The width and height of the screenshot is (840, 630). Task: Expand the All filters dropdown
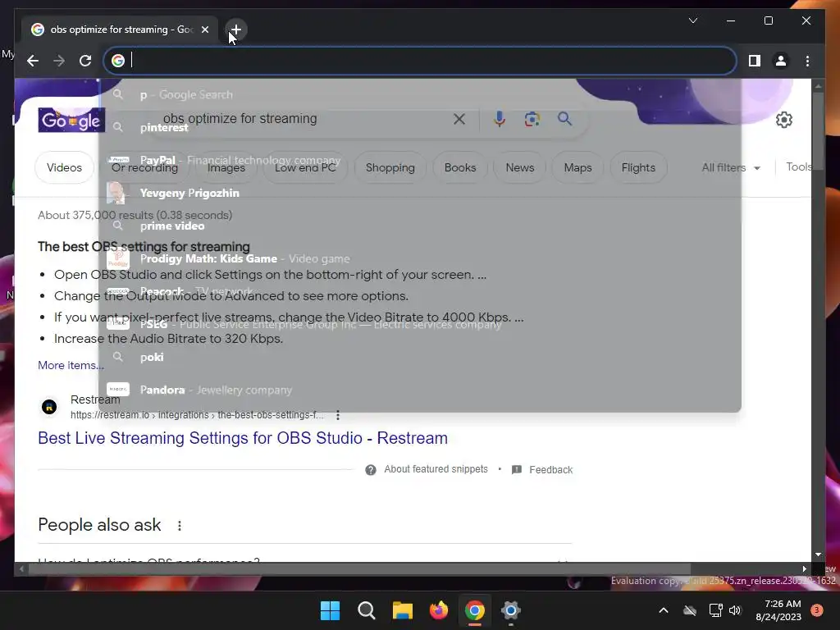(x=731, y=167)
